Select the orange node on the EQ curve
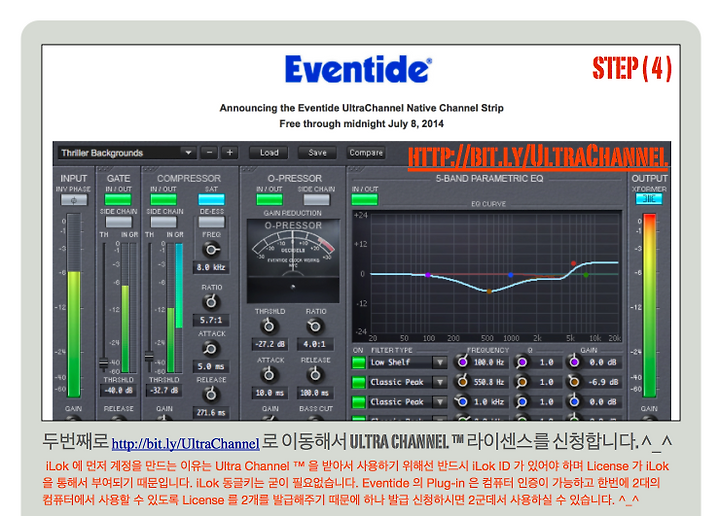This screenshot has height=516, width=720. (x=489, y=291)
